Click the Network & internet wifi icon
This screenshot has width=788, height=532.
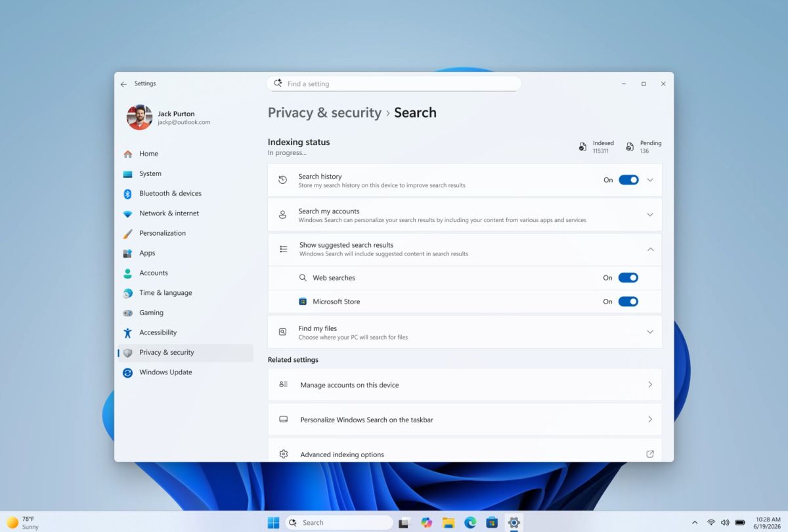[x=127, y=213]
